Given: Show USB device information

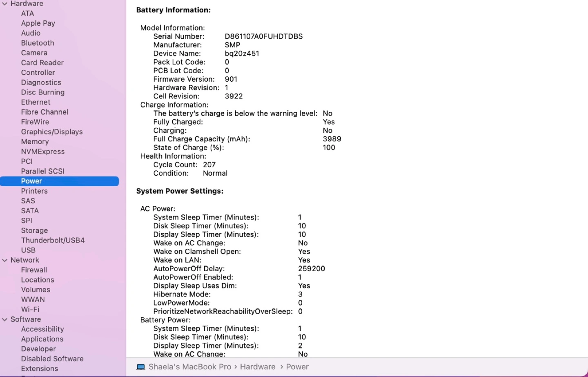Looking at the screenshot, I should pos(28,250).
